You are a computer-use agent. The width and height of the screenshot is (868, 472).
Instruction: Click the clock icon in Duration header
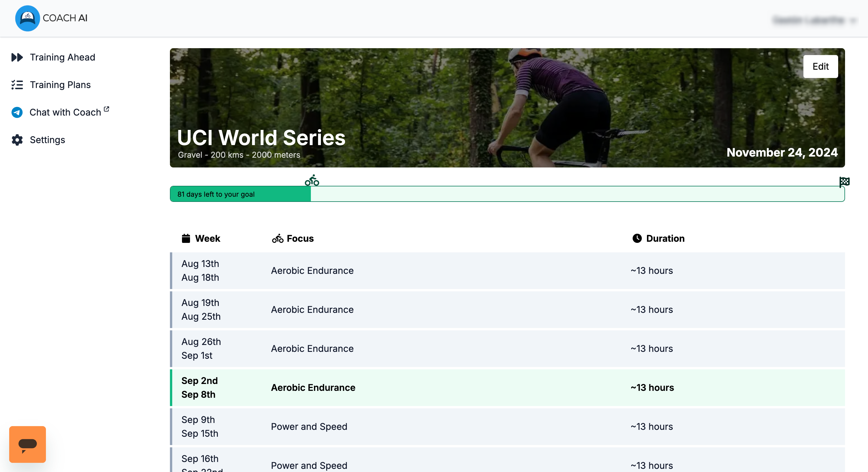(637, 238)
